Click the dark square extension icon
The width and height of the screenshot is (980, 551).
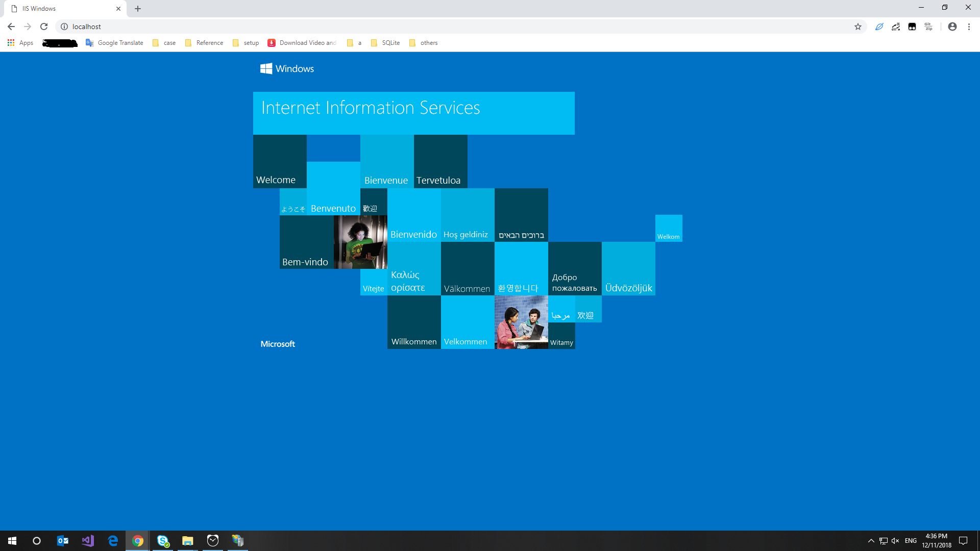[912, 27]
